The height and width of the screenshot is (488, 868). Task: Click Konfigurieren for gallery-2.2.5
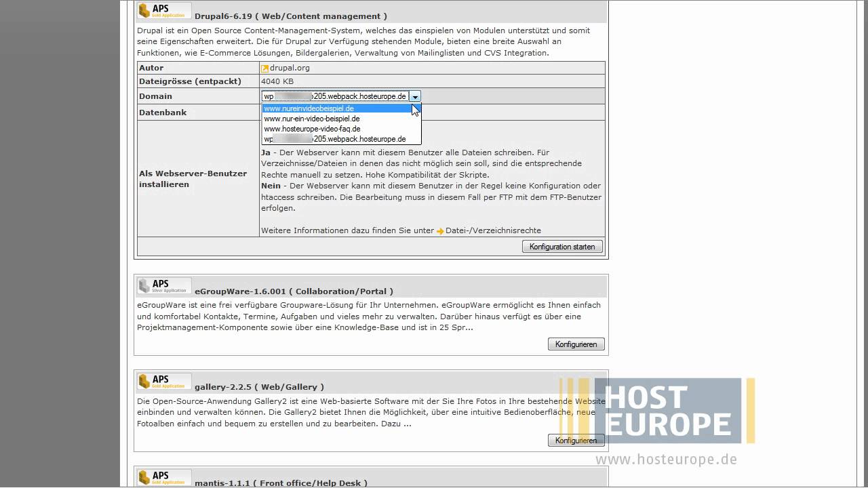[576, 441]
